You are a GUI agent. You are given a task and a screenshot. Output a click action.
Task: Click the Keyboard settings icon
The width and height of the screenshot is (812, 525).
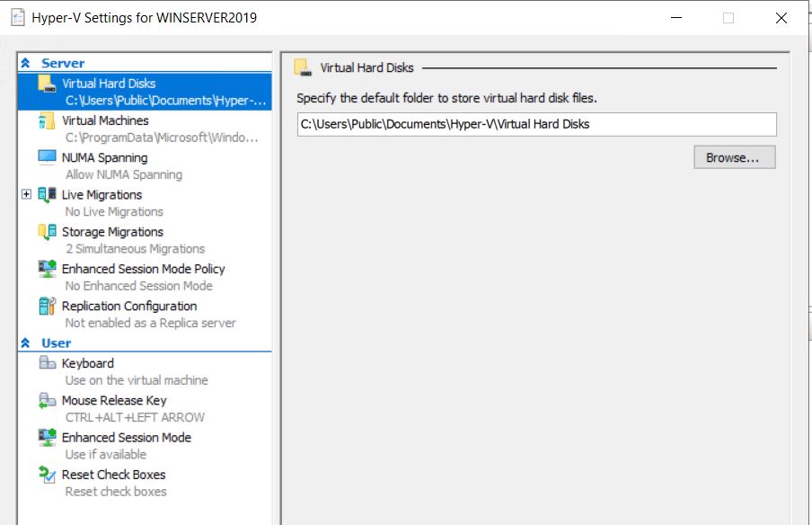(47, 363)
